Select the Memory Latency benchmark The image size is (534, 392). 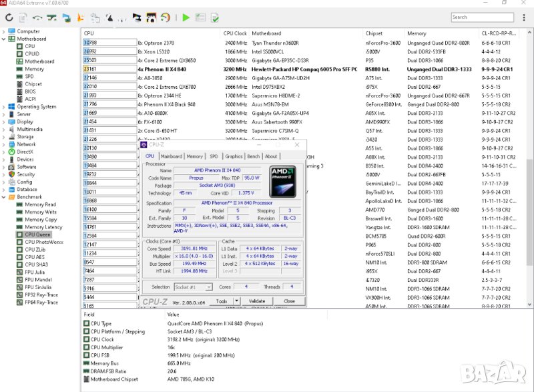point(43,227)
